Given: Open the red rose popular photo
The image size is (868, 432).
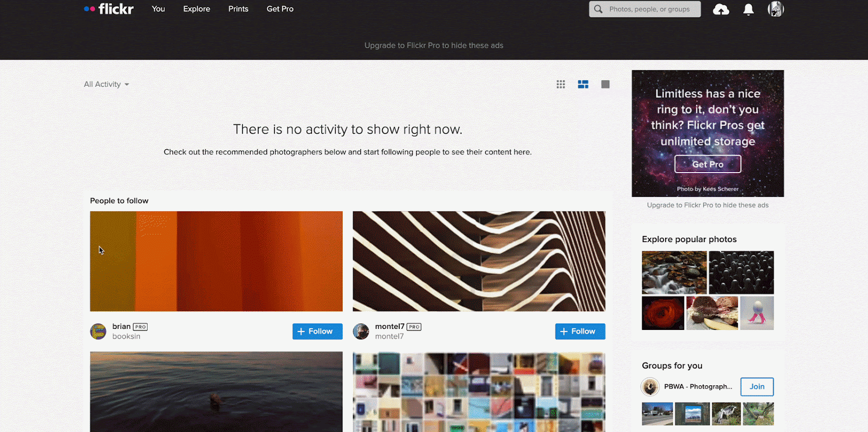Looking at the screenshot, I should pyautogui.click(x=663, y=313).
